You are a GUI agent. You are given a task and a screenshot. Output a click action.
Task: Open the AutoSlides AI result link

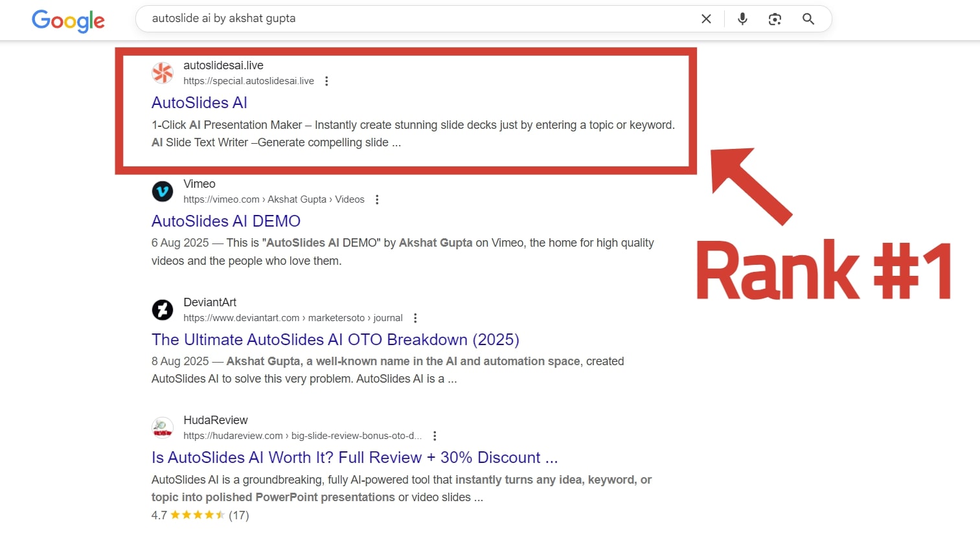[x=199, y=103]
